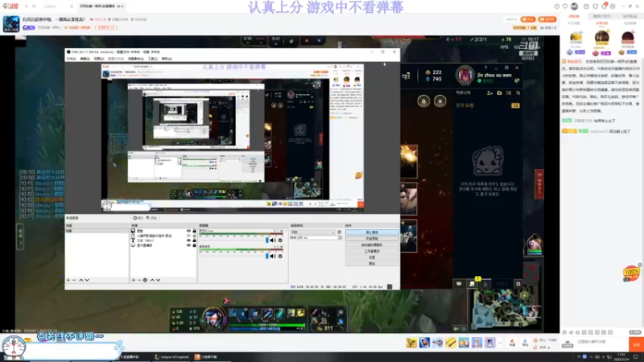Open the third OBS menu bar item

pos(98,59)
